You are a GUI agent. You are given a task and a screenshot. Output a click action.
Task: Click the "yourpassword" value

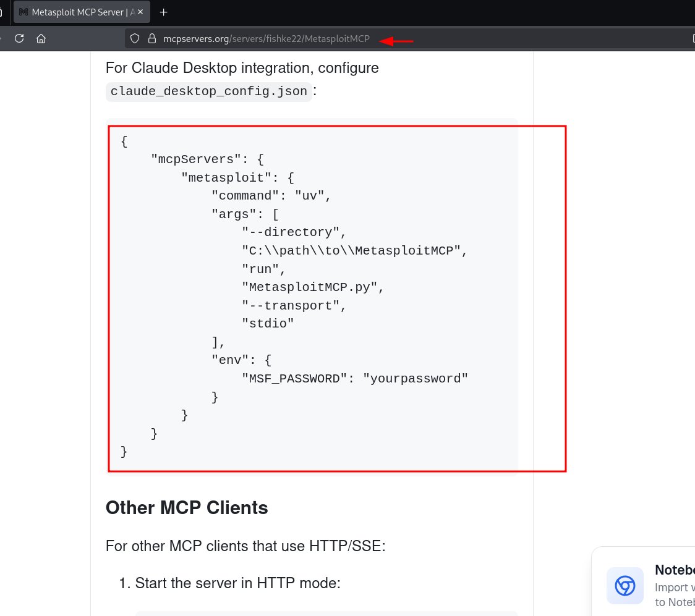[416, 379]
